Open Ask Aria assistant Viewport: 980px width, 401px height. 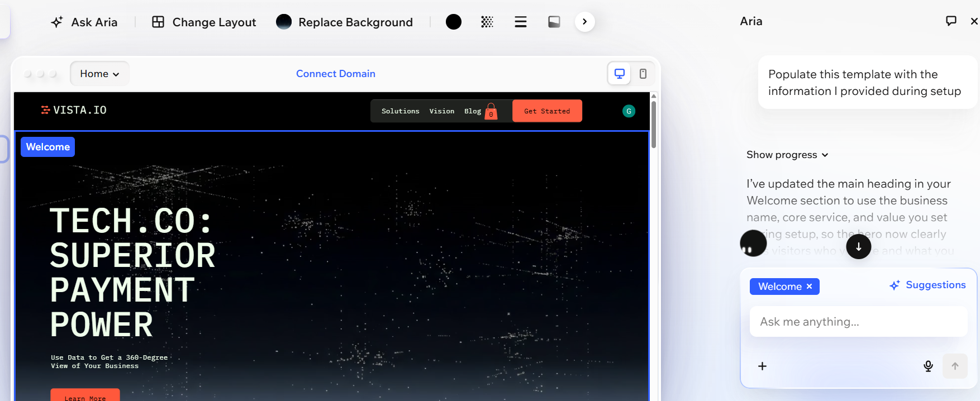pos(84,22)
